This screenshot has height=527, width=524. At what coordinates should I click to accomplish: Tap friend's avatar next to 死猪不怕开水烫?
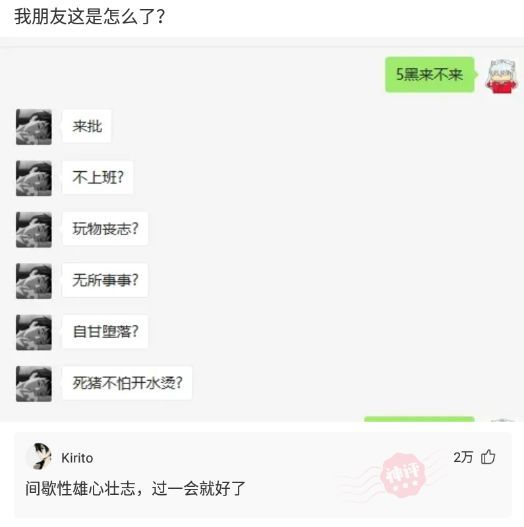(x=34, y=384)
